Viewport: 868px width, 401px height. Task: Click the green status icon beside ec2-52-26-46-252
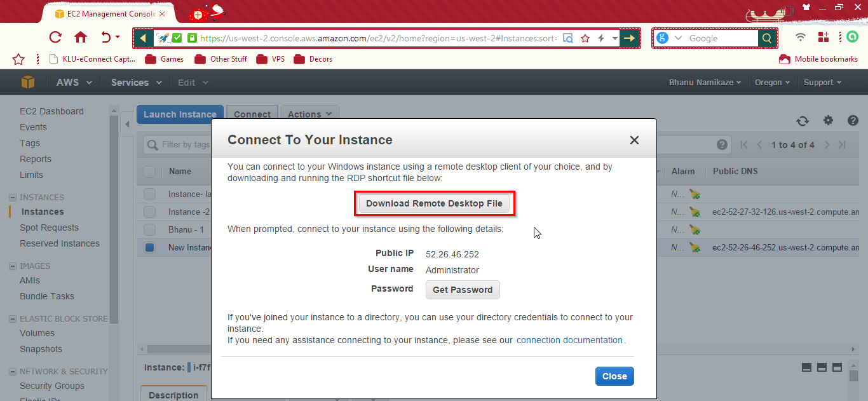point(695,247)
